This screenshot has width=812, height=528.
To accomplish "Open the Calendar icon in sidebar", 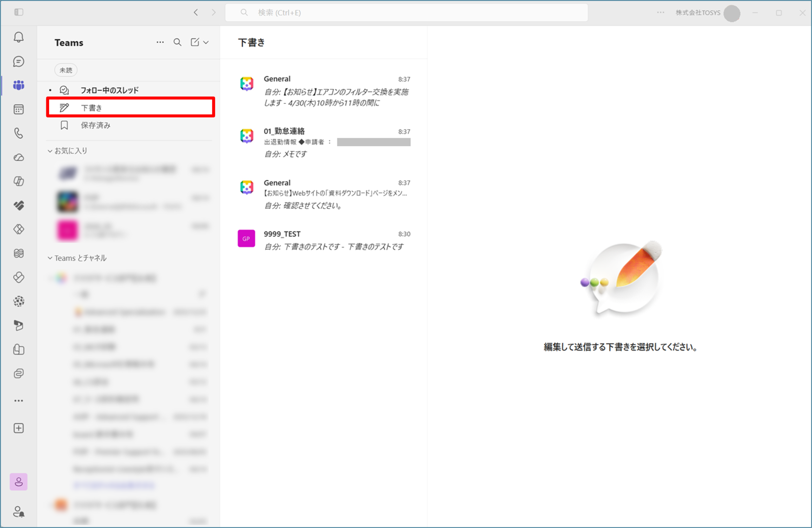I will (x=19, y=109).
